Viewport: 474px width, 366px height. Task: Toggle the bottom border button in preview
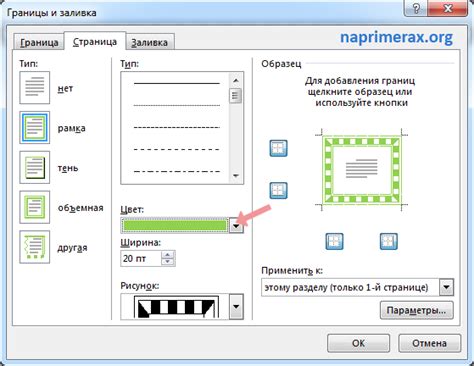tap(278, 191)
